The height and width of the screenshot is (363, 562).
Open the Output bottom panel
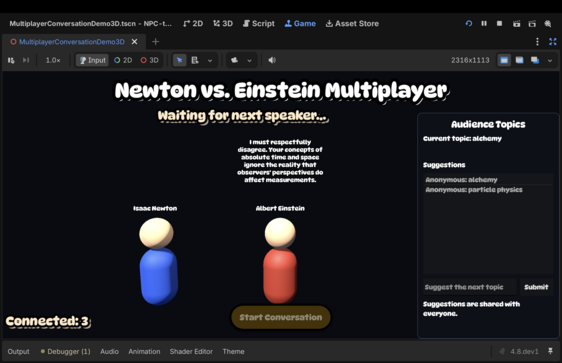coord(18,352)
